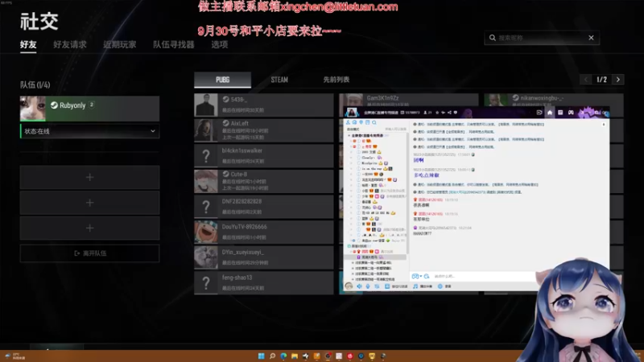644x362 pixels.
Task: Select friend DNF282828828 row
Action: click(264, 207)
